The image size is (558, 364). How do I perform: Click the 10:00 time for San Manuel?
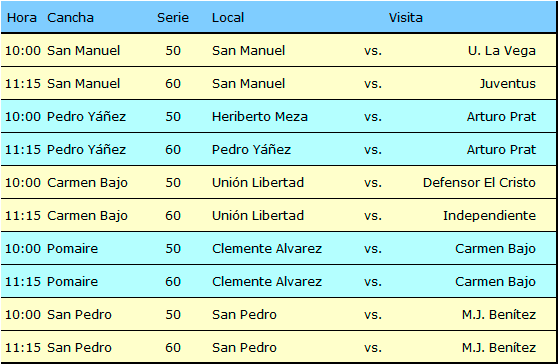coord(23,51)
